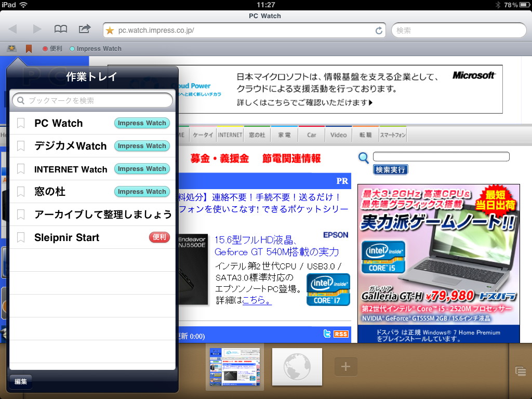Select the orange bookmark flag icon in toolbar
This screenshot has width=532, height=399.
click(29, 48)
